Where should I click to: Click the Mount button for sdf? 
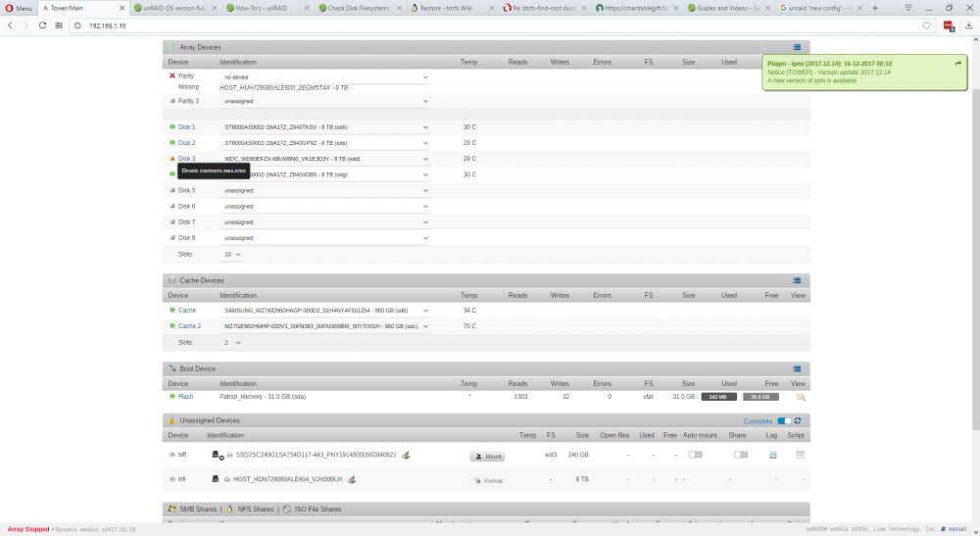click(x=487, y=457)
